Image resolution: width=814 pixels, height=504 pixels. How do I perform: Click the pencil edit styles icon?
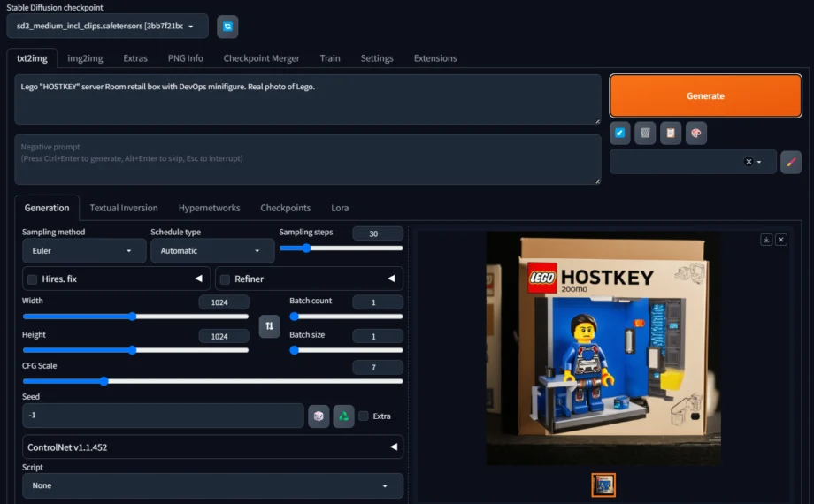tap(791, 162)
